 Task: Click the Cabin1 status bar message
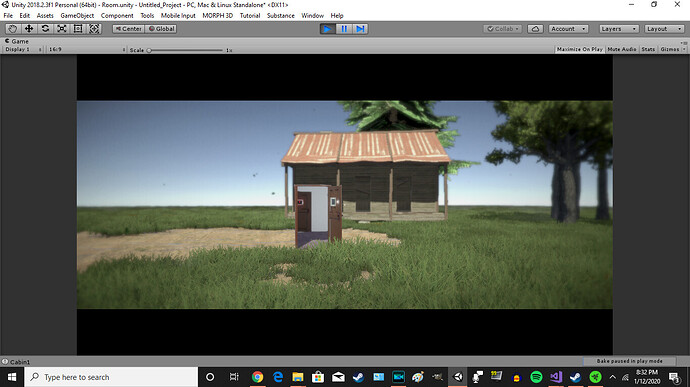coord(16,362)
